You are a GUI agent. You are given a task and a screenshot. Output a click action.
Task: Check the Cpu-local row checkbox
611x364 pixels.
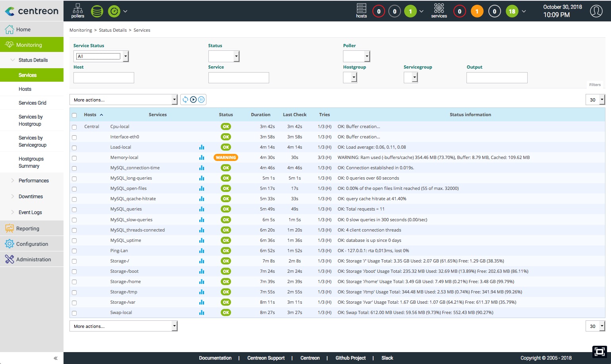point(74,127)
